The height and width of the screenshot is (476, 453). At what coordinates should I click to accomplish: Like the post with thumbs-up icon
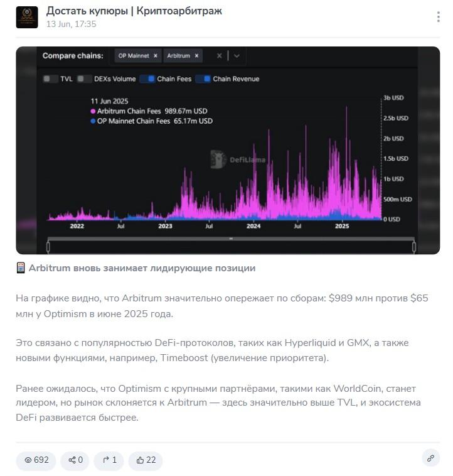pos(146,460)
